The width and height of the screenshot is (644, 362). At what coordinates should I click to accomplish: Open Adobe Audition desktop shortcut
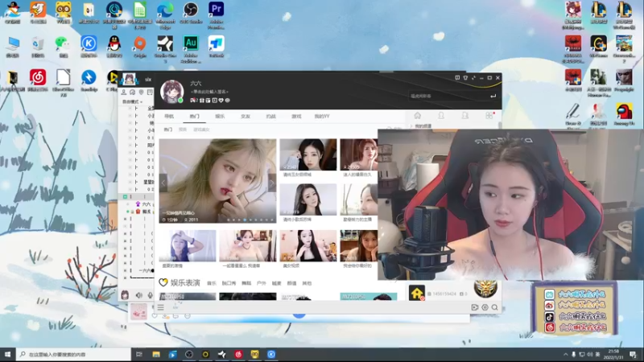click(x=191, y=49)
